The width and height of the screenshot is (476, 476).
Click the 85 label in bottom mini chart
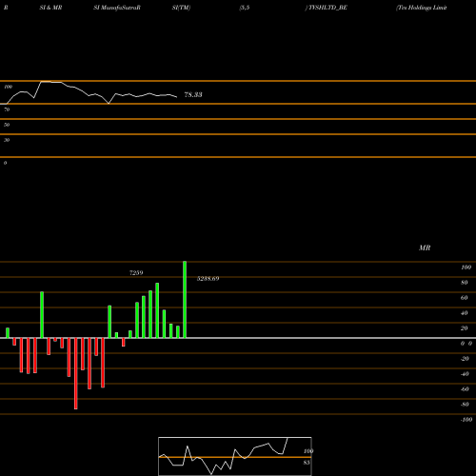[307, 463]
